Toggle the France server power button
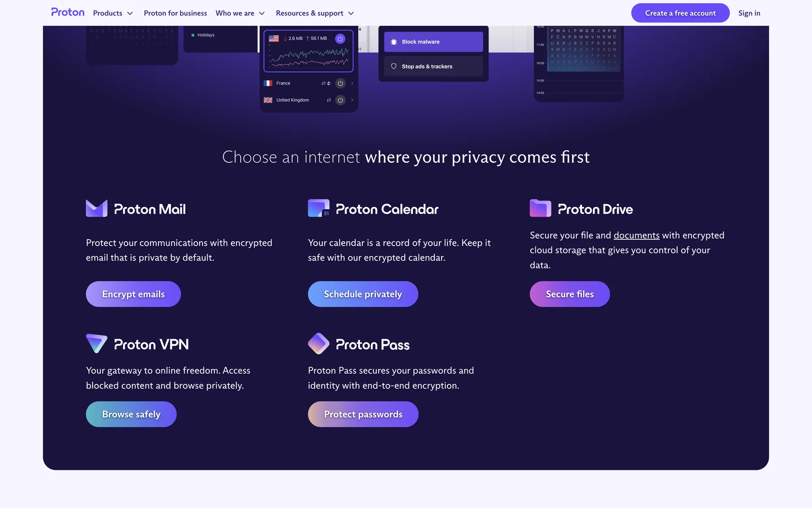 (340, 83)
